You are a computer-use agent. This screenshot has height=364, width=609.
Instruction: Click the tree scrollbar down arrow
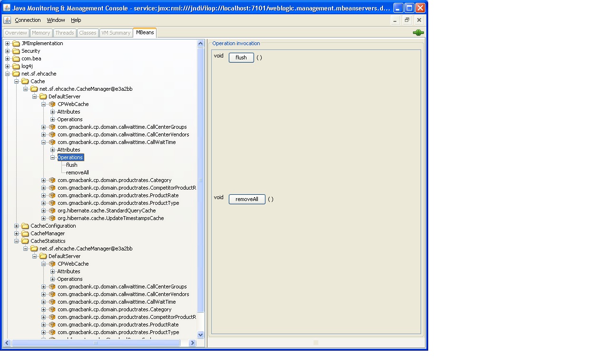click(x=200, y=335)
